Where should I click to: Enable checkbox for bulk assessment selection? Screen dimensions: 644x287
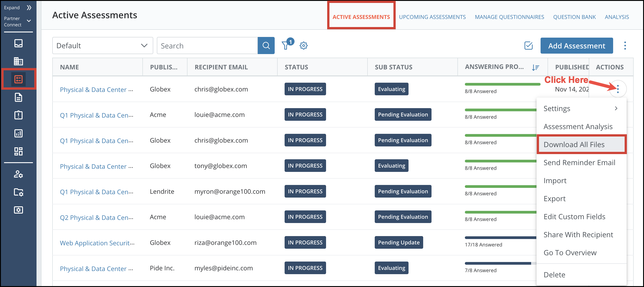(x=528, y=45)
